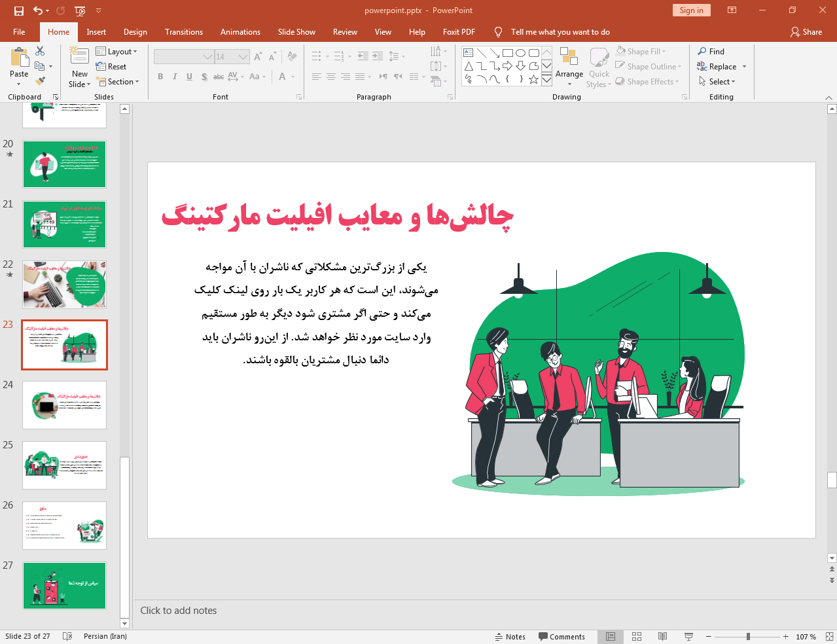The image size is (837, 644).
Task: Expand the shapes gallery More arrow
Action: pyautogui.click(x=546, y=80)
